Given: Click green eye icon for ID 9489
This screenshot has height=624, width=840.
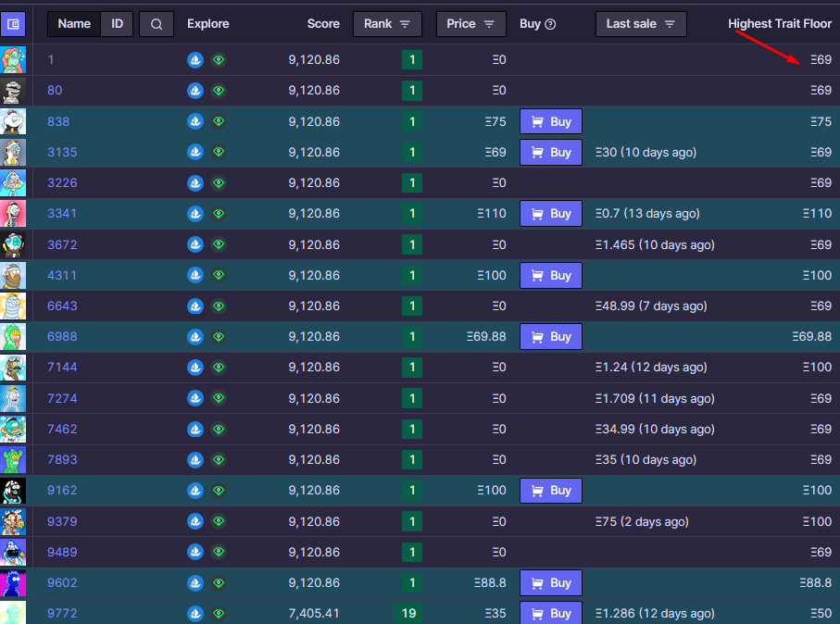Looking at the screenshot, I should click(x=219, y=552).
